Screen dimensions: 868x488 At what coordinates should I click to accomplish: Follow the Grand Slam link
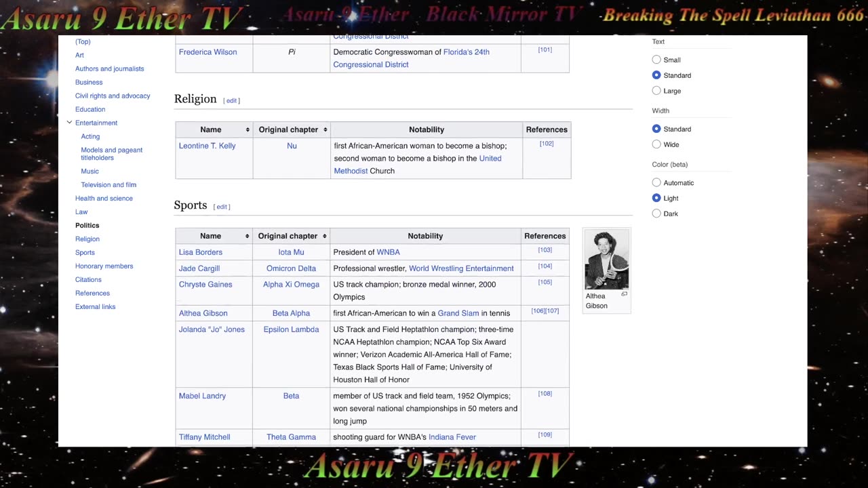pos(458,313)
